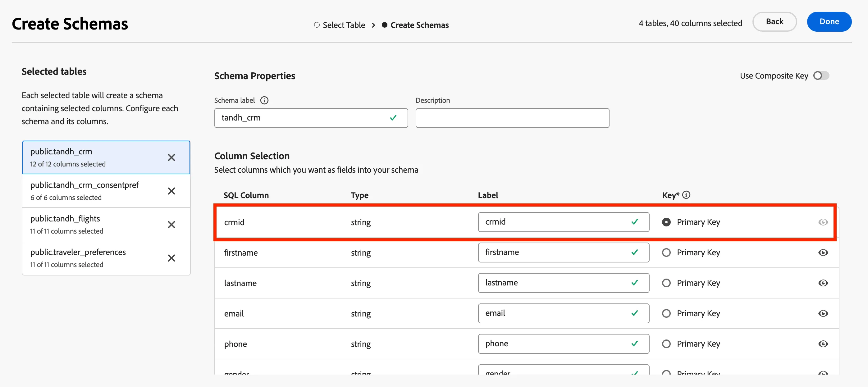Remove the public.tandh_crm_consentpref table
Screen dimensions: 868x387
[171, 191]
